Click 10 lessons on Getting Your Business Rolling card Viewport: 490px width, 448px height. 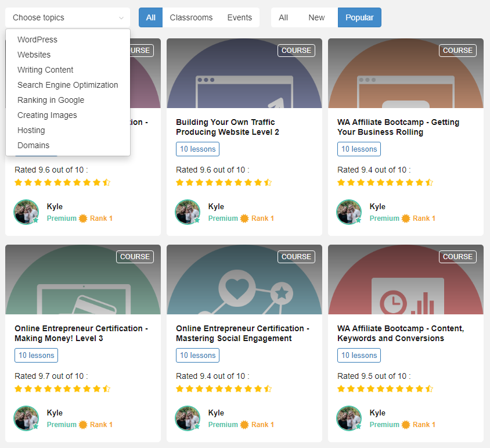[x=359, y=149]
